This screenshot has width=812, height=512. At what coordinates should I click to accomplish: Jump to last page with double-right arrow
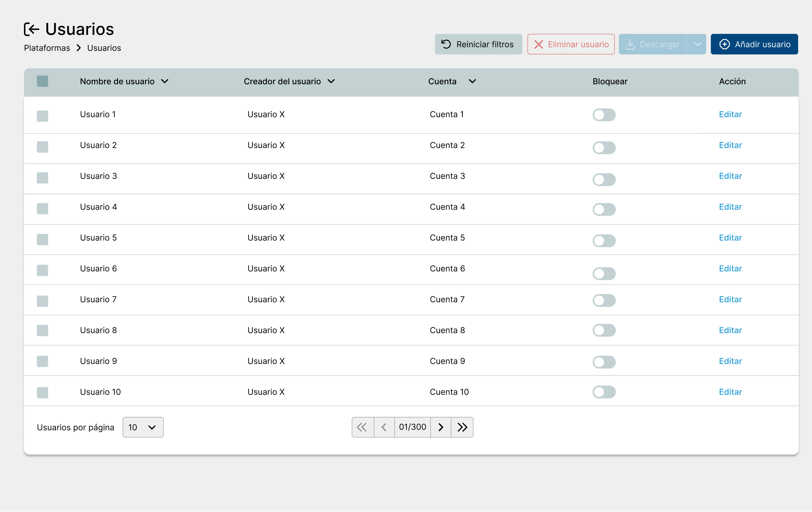tap(462, 427)
